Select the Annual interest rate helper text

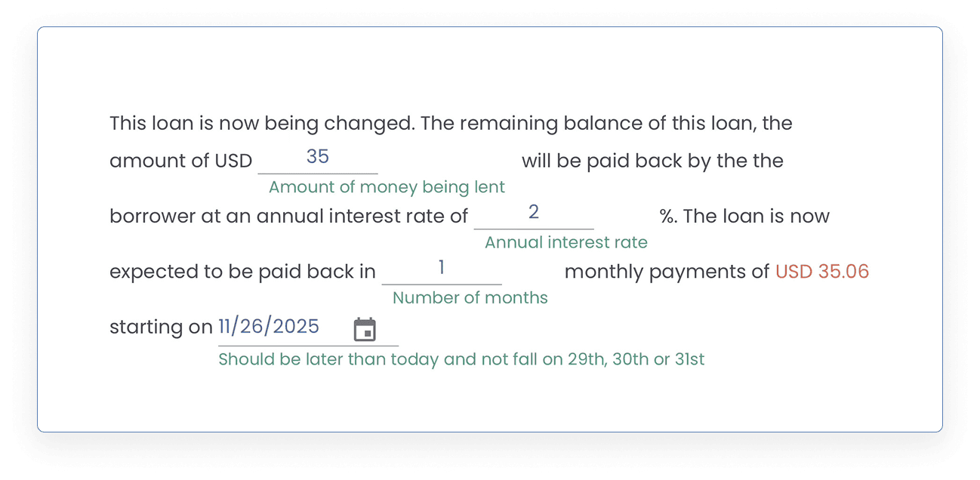point(566,242)
